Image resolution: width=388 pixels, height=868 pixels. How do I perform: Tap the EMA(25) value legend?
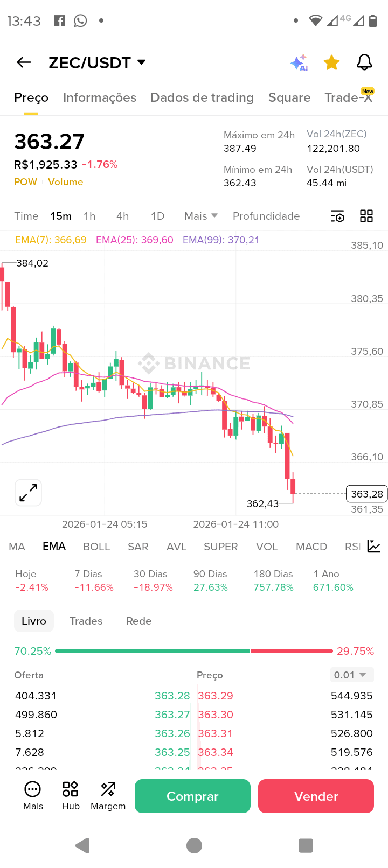[135, 240]
